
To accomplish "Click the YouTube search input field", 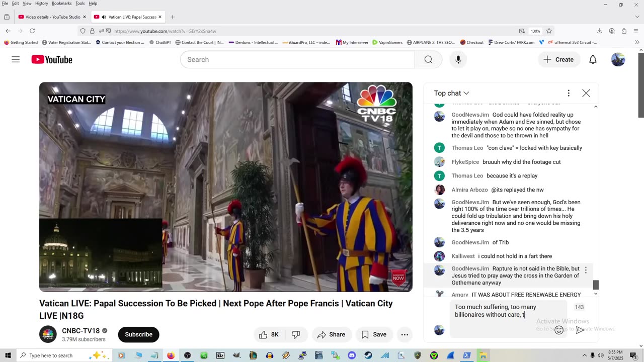I will (297, 60).
